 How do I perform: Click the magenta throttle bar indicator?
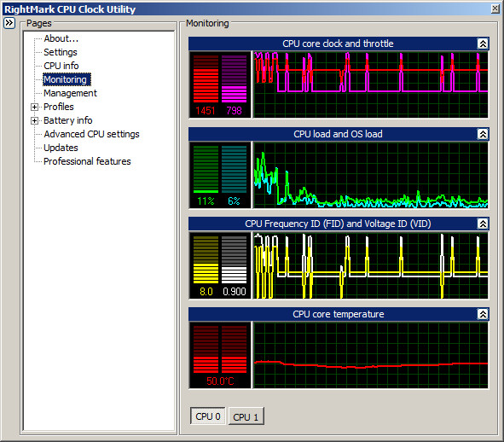(x=234, y=79)
